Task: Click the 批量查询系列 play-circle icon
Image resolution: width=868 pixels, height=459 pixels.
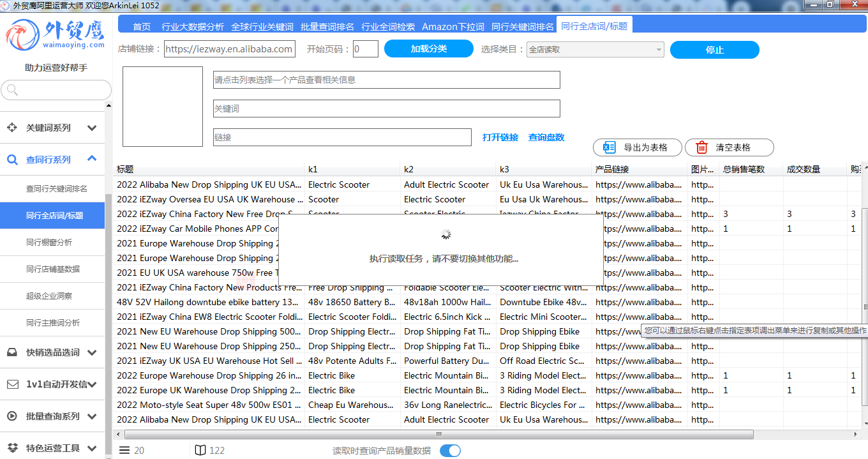Action: tap(12, 416)
